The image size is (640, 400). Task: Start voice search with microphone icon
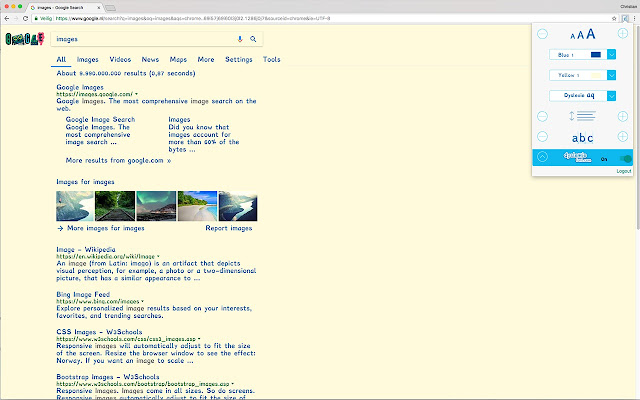point(240,39)
